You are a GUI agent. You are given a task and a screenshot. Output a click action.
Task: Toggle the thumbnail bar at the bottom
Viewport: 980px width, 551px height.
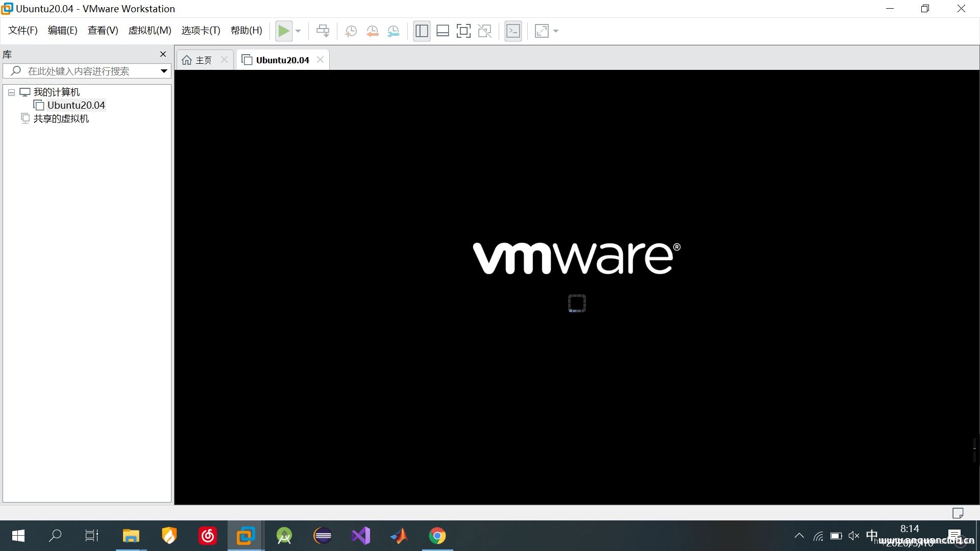tap(443, 31)
